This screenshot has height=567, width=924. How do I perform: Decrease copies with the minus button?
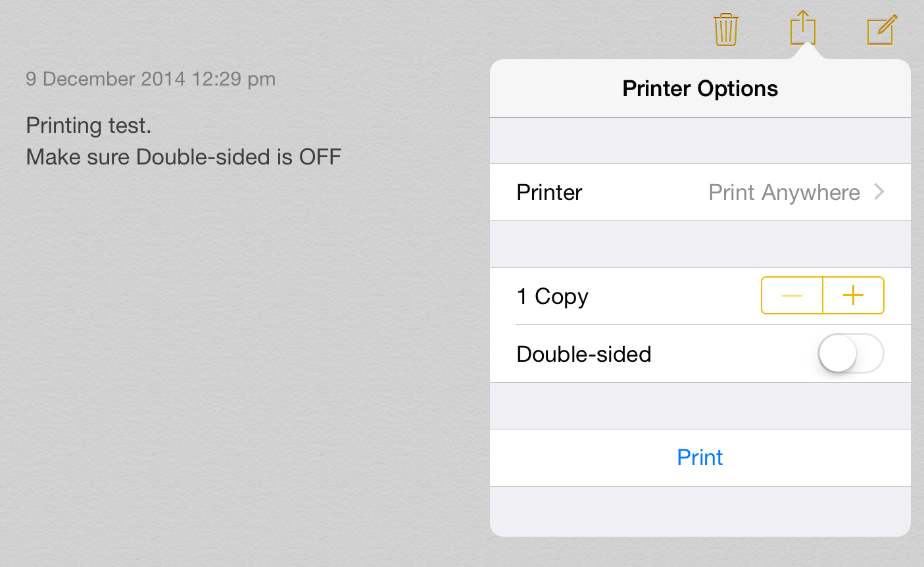click(792, 295)
